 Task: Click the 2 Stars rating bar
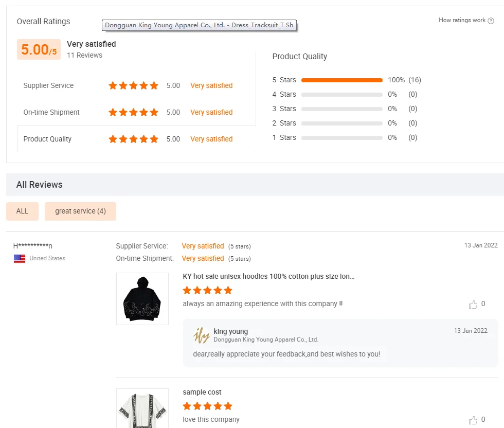[341, 123]
